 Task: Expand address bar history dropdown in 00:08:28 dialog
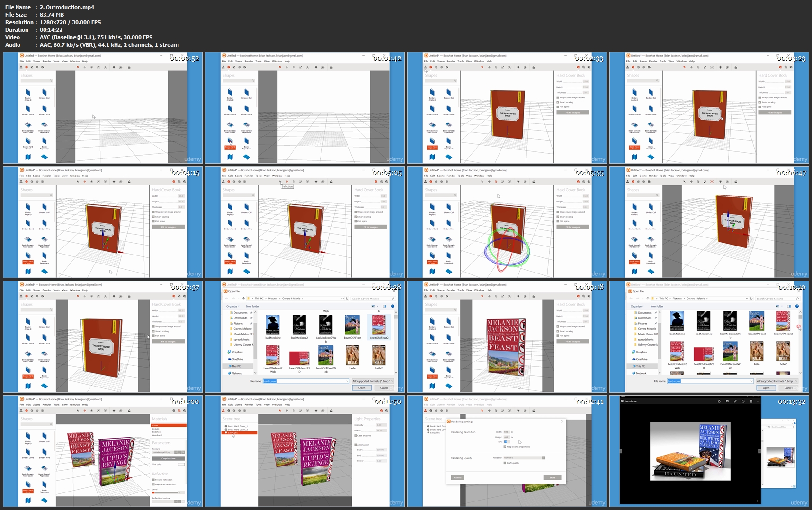point(342,299)
